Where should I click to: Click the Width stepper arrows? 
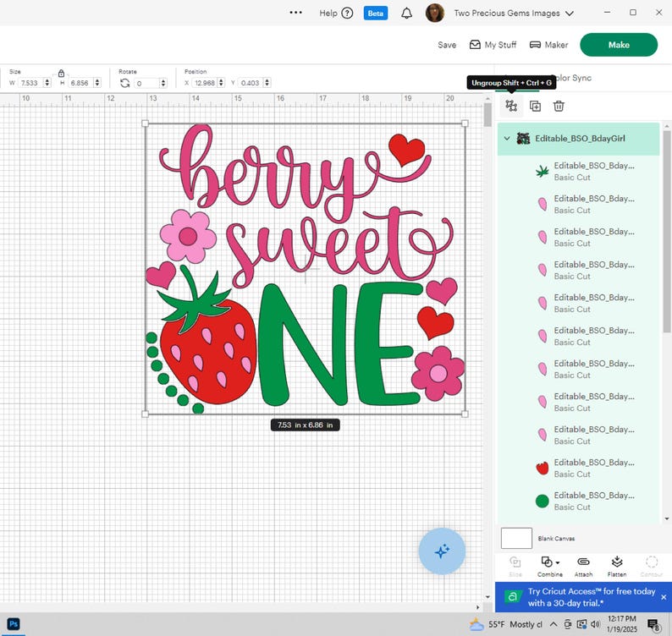coord(47,83)
